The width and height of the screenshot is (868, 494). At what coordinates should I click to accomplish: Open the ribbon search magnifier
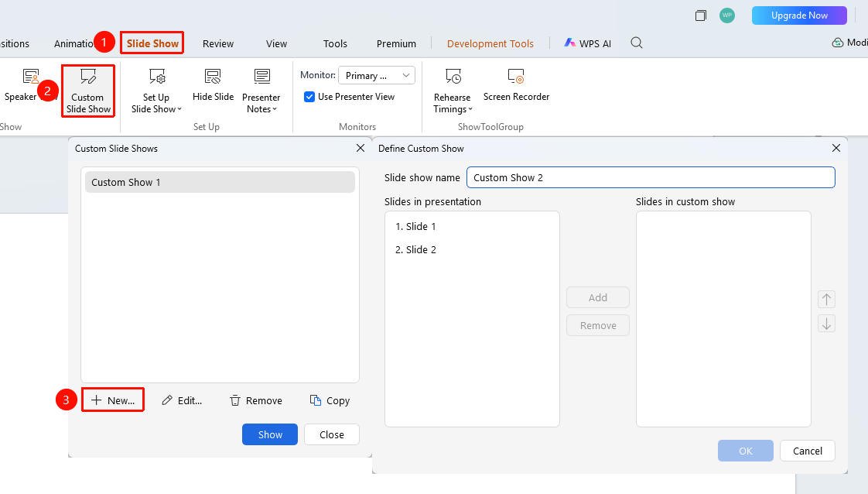click(637, 43)
